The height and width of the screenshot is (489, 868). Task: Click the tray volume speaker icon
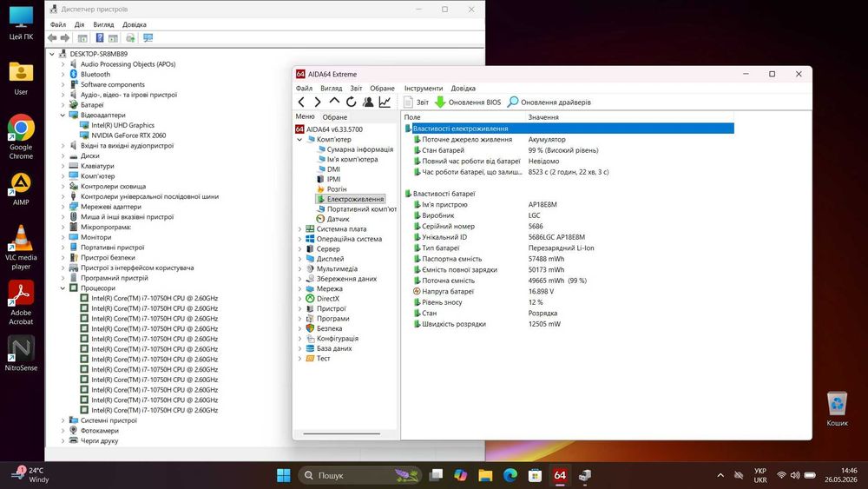795,475
